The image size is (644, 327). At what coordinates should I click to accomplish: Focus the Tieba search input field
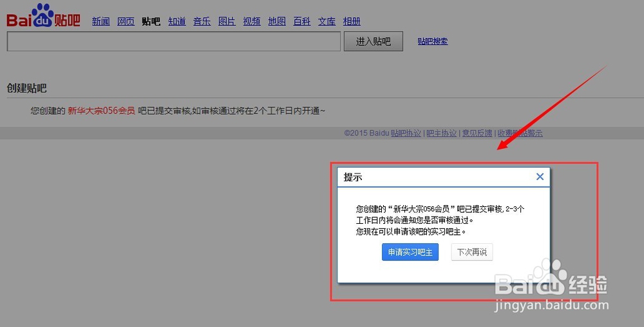point(174,41)
